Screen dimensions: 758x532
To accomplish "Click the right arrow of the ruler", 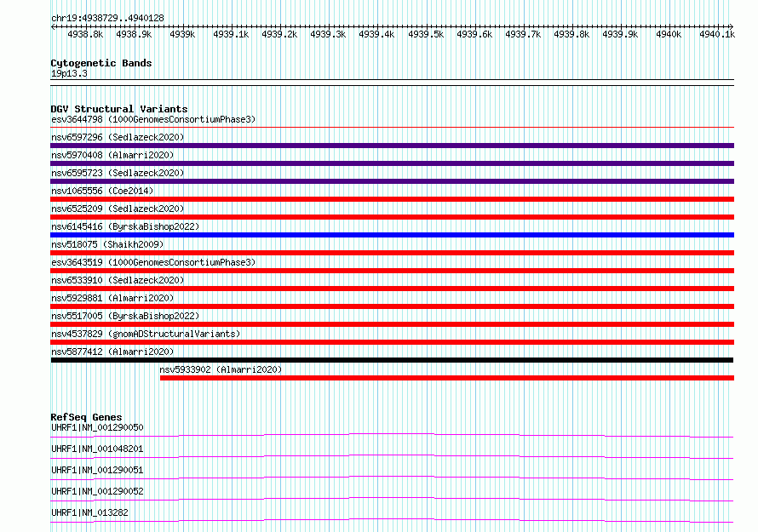I will 732,26.
